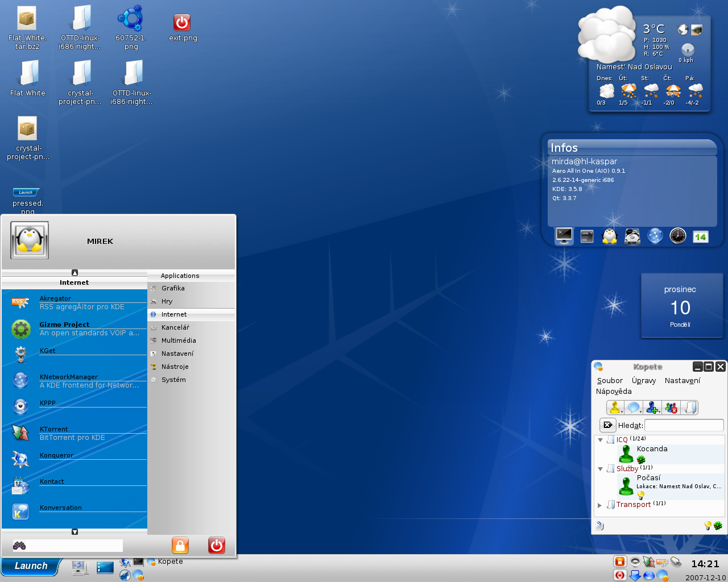
Task: Click Kopete show offline users icon
Action: click(672, 408)
